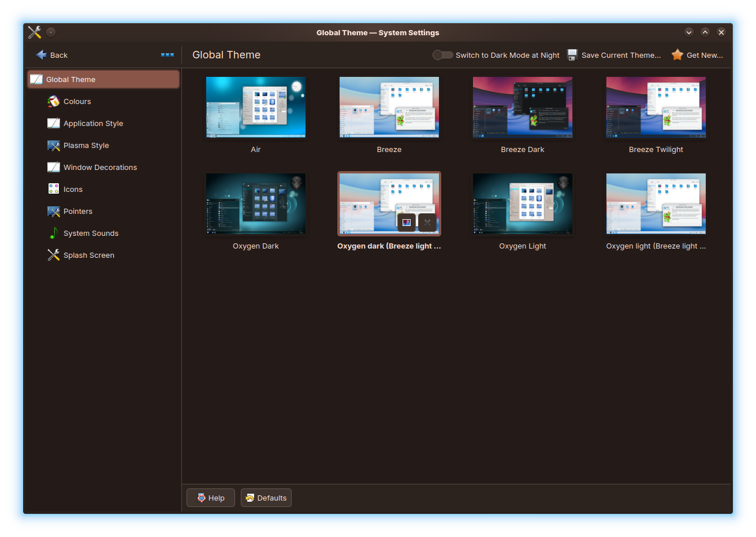Remove selected theme with the X icon
Viewport: 756px width, 537px height.
427,223
